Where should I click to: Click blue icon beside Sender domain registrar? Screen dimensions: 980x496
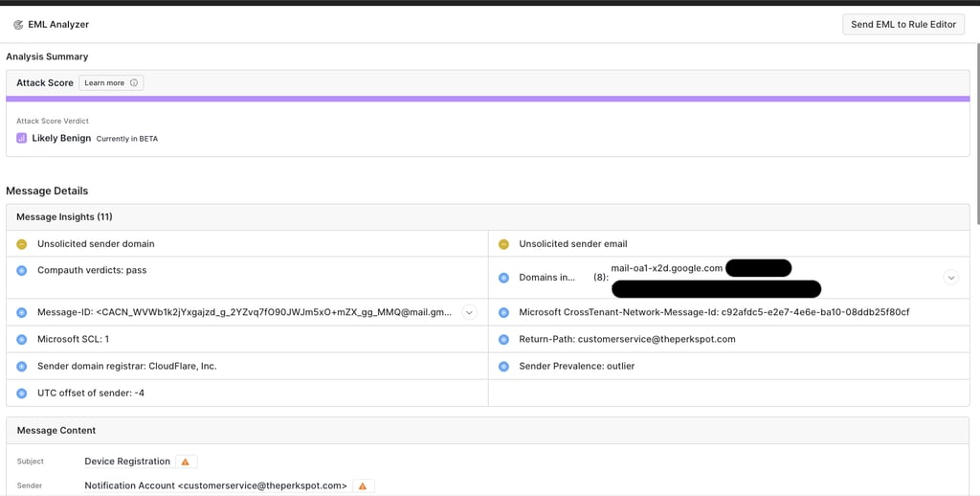point(22,367)
